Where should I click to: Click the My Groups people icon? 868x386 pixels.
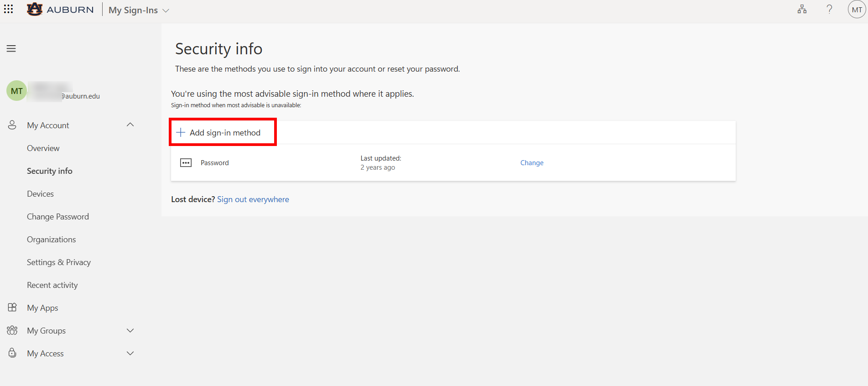tap(12, 330)
